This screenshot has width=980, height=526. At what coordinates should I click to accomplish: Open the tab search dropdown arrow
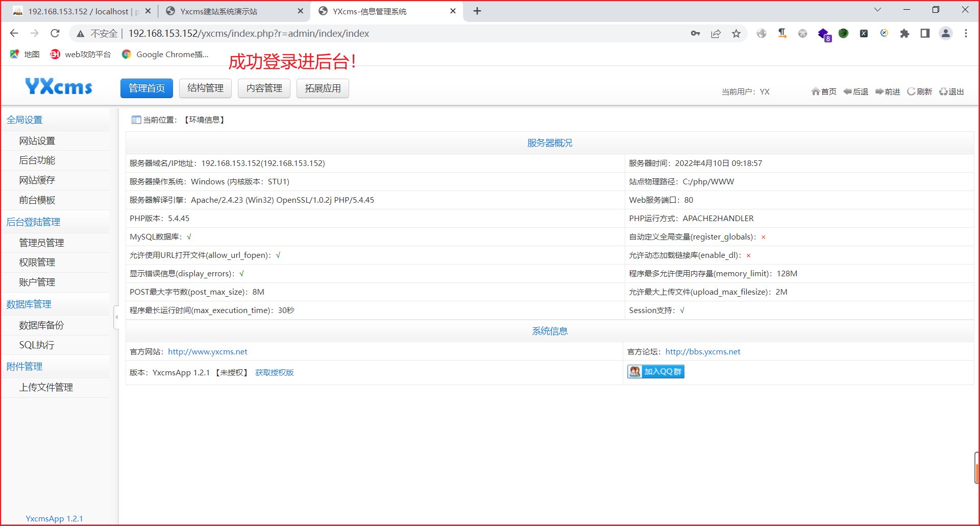pos(877,10)
